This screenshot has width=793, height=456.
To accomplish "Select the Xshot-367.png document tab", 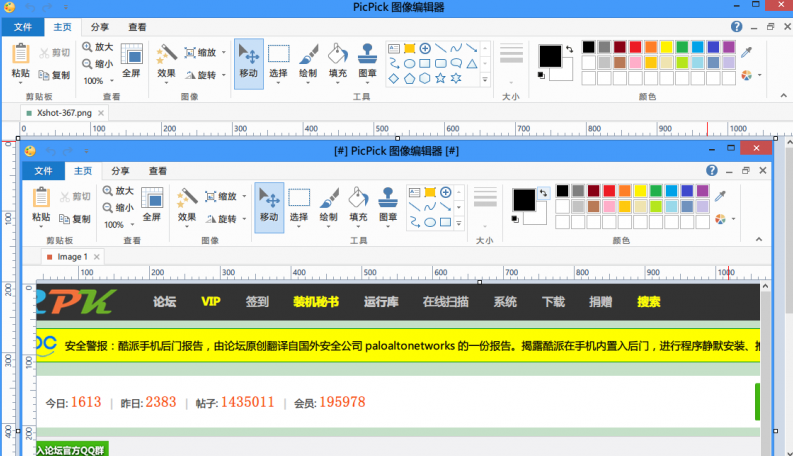I will point(64,113).
